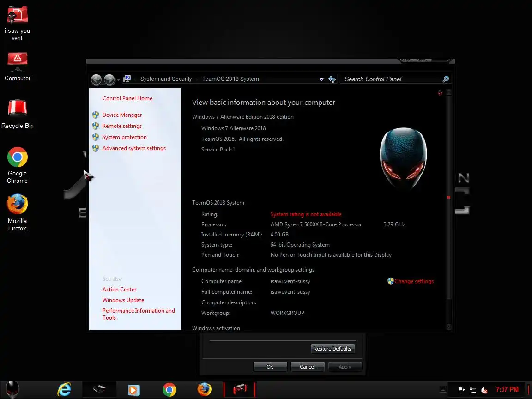Viewport: 532px width, 399px height.
Task: Click the shield icon beside Advanced system settings
Action: tap(96, 148)
